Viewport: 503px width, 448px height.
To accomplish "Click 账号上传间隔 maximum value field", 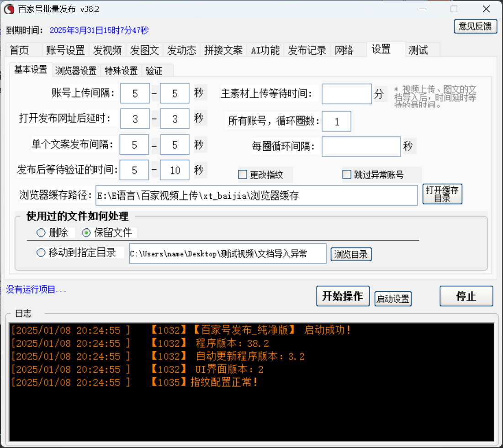I will 175,93.
